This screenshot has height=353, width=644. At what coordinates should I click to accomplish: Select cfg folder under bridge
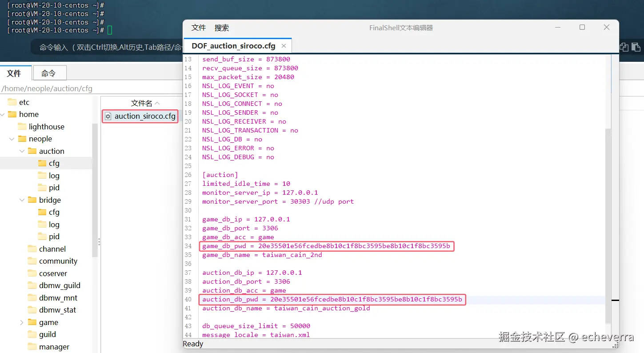(54, 212)
